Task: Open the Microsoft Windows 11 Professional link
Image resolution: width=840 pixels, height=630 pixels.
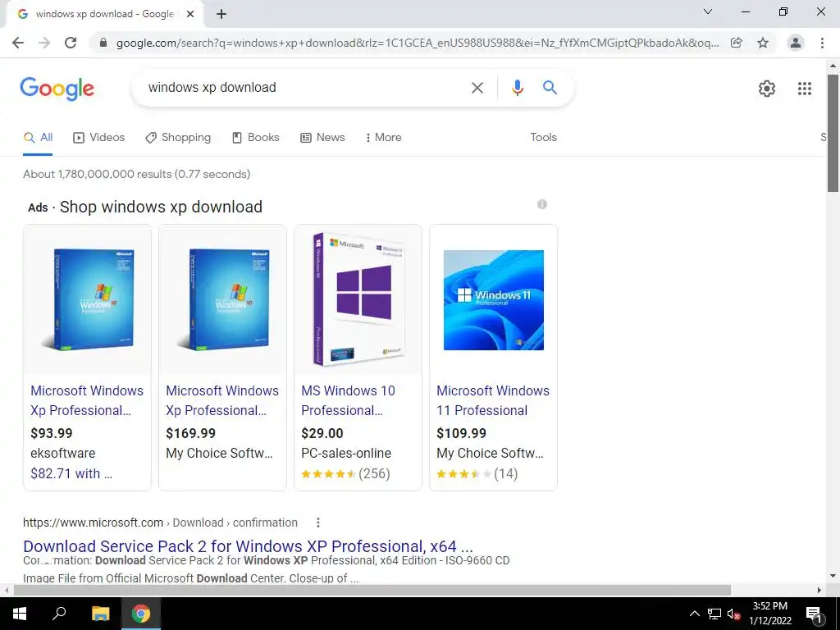Action: click(x=493, y=400)
